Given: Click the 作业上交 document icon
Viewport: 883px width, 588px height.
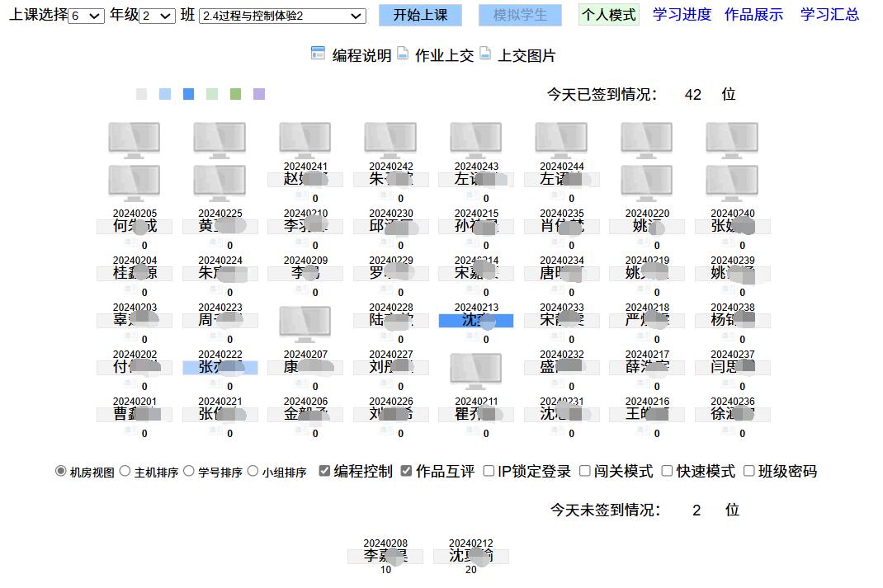Looking at the screenshot, I should [x=403, y=54].
